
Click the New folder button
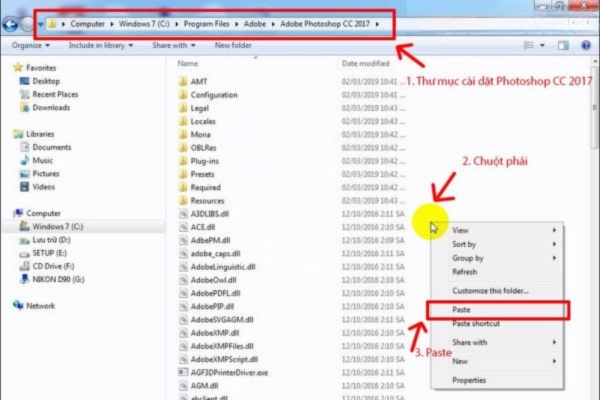click(233, 45)
